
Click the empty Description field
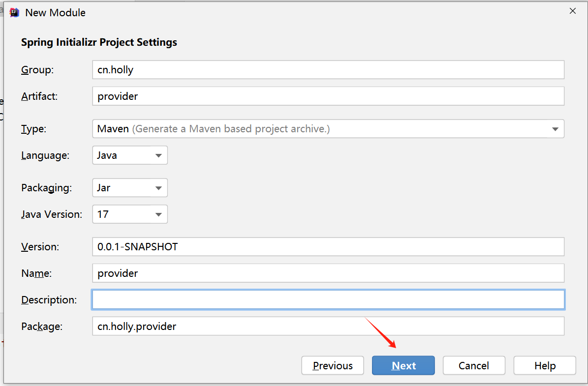pos(328,299)
